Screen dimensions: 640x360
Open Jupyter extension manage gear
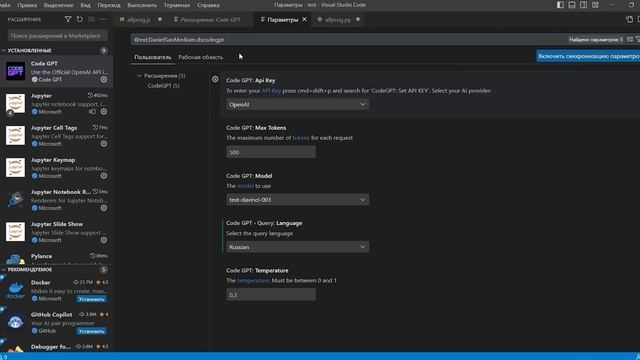(104, 111)
